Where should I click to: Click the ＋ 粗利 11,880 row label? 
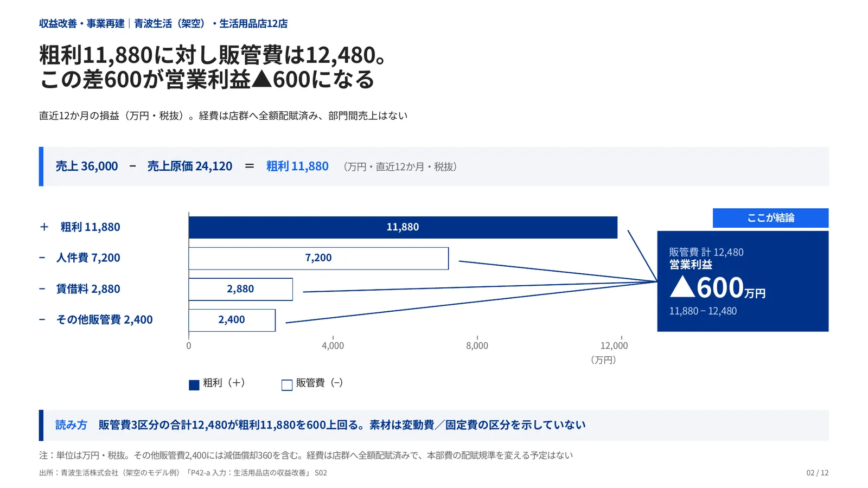80,227
